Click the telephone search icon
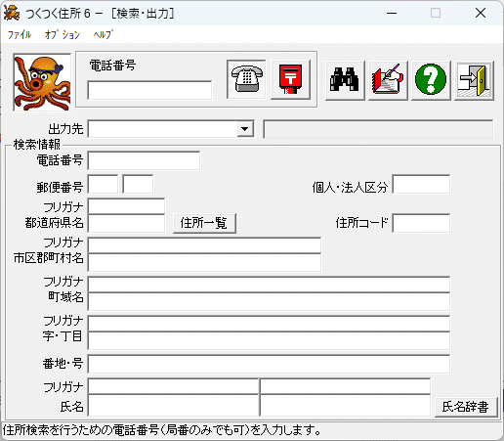The height and width of the screenshot is (441, 504). pyautogui.click(x=246, y=79)
